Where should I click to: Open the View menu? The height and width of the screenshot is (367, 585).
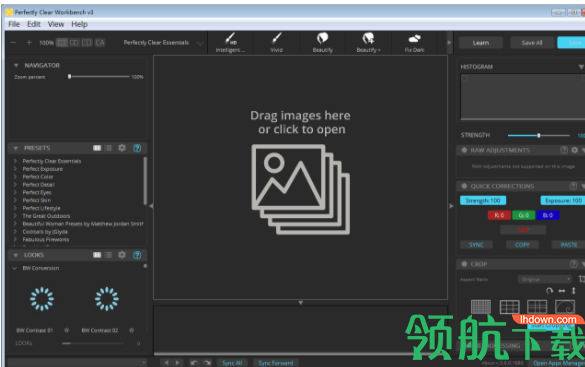pos(56,24)
